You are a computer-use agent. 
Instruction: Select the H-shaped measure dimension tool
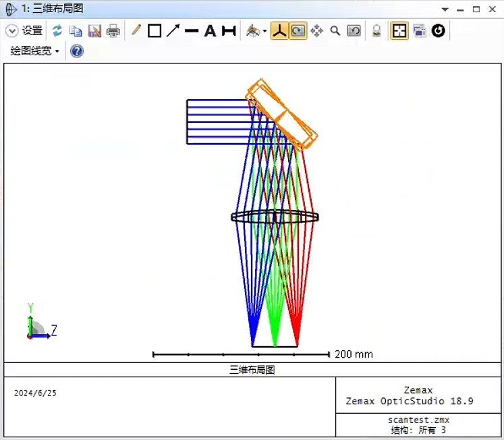coord(229,30)
